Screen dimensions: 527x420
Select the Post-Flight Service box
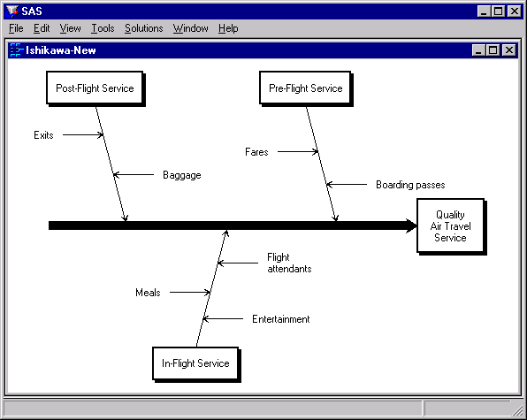tap(95, 88)
